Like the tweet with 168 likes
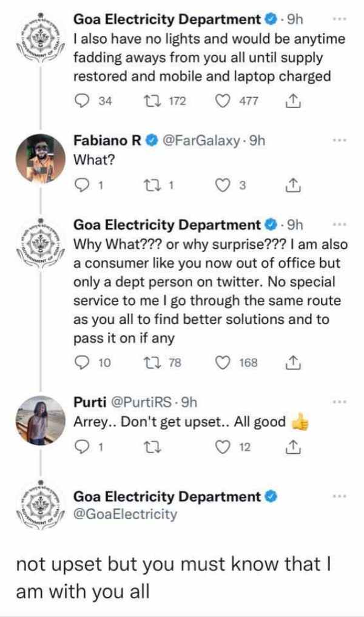Viewport: 364px width, 617px height. pyautogui.click(x=224, y=363)
